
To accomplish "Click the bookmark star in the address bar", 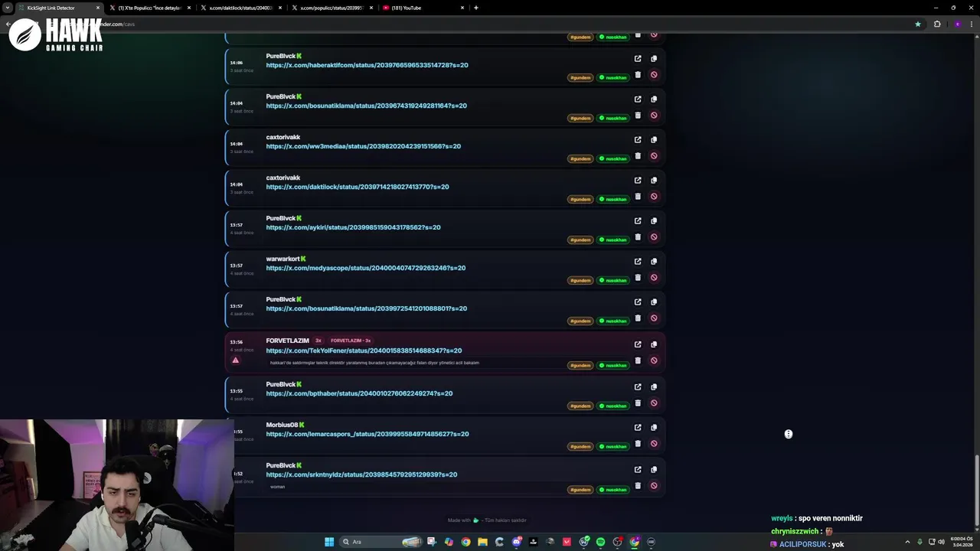I will tap(918, 24).
